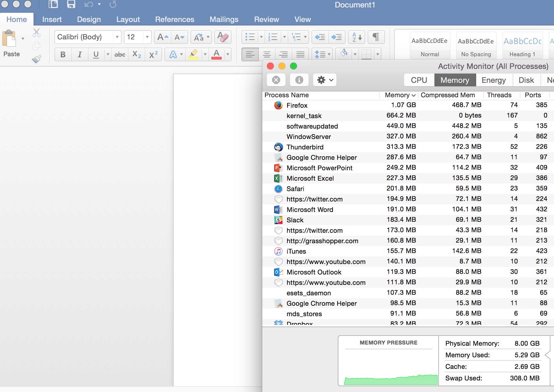Increase paragraph indent
The image size is (554, 392).
click(x=337, y=37)
